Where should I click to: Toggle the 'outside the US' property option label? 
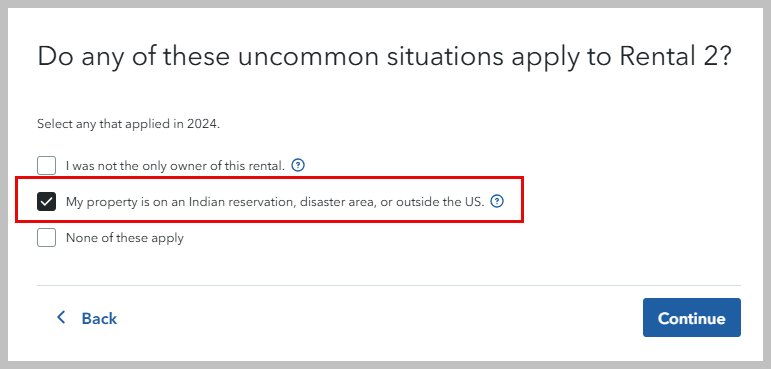point(275,202)
